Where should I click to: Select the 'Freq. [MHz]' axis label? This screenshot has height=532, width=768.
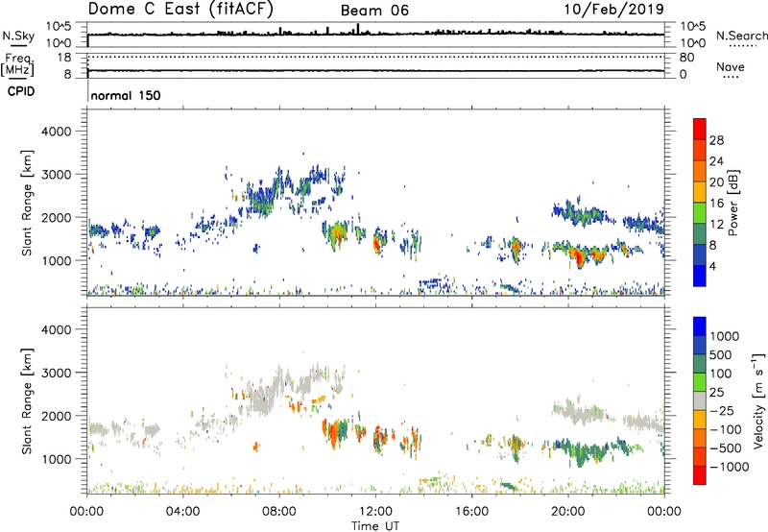[x=18, y=64]
